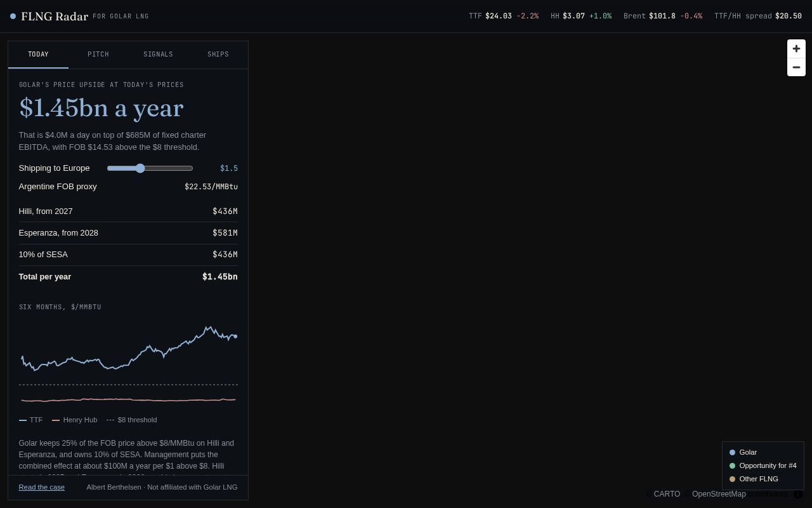Zoom in on the map
The width and height of the screenshot is (812, 508).
[796, 49]
